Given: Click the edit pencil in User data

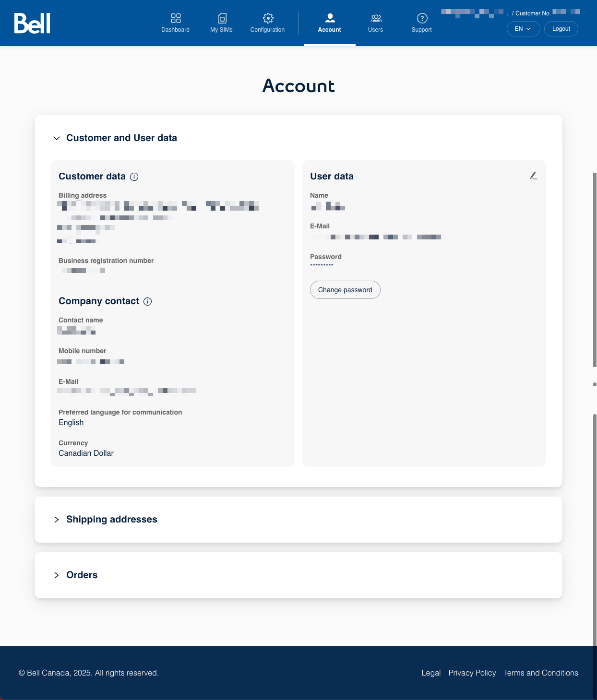Looking at the screenshot, I should [x=533, y=176].
